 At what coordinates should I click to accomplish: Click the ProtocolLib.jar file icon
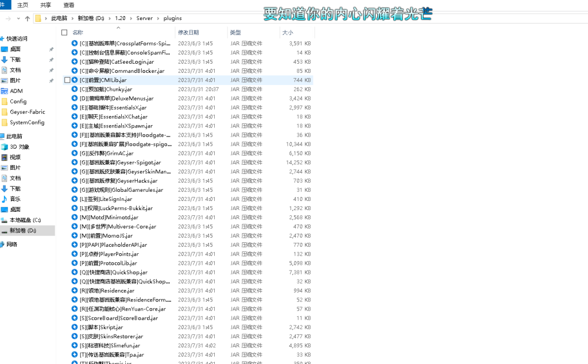(75, 263)
